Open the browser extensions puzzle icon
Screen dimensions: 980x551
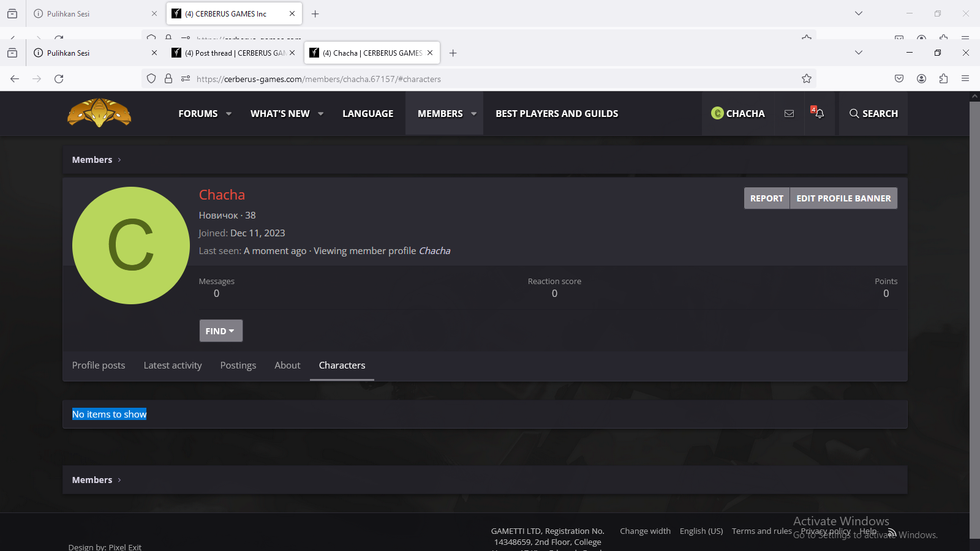[943, 78]
